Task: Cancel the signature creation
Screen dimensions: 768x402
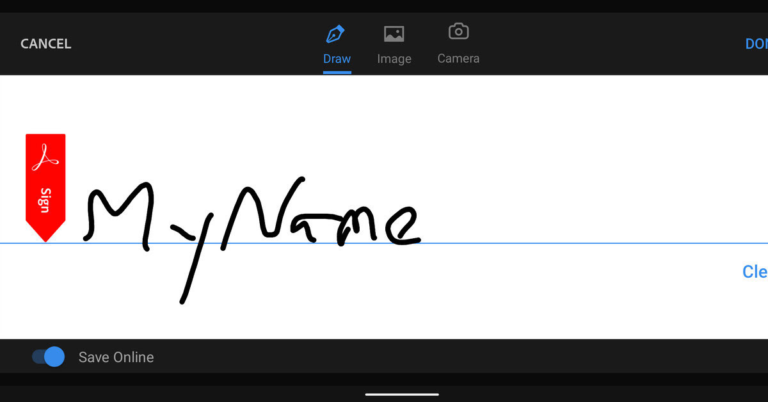Action: (x=46, y=44)
